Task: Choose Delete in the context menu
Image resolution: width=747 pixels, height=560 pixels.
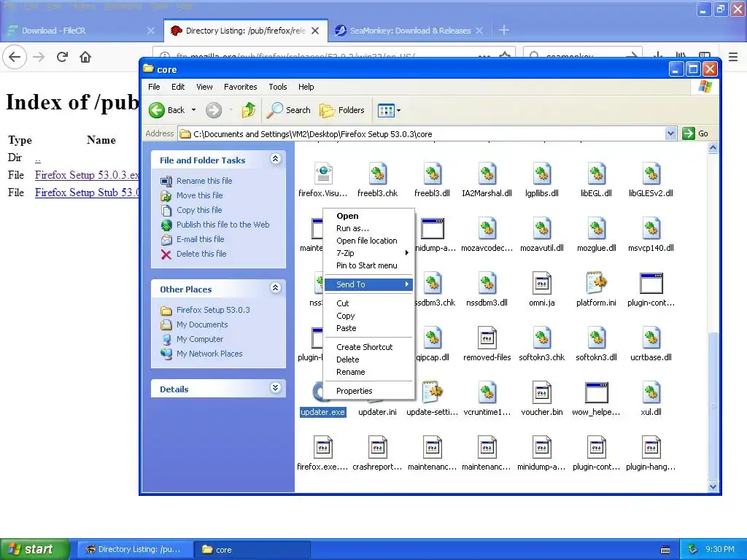Action: pos(368,359)
